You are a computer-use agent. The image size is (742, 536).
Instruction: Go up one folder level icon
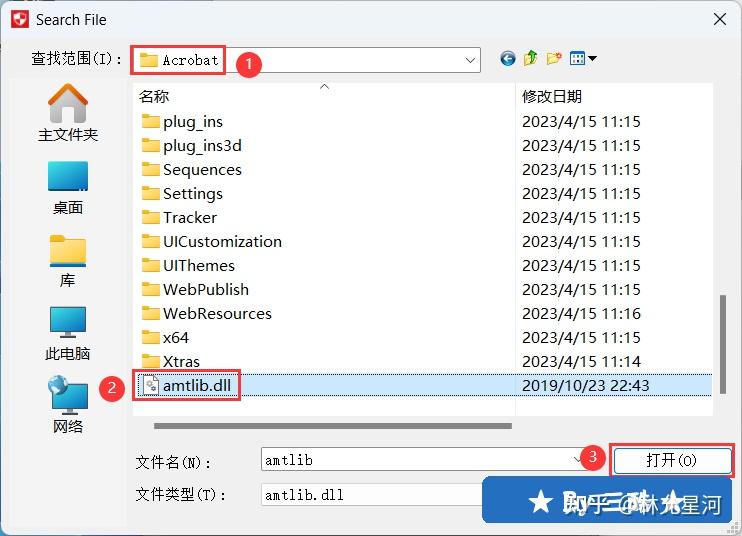(x=530, y=59)
